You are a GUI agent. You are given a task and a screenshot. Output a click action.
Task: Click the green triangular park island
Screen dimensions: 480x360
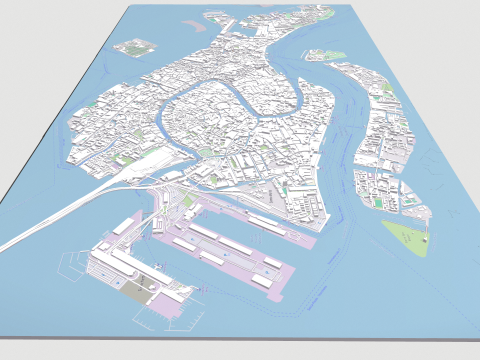(x=409, y=238)
